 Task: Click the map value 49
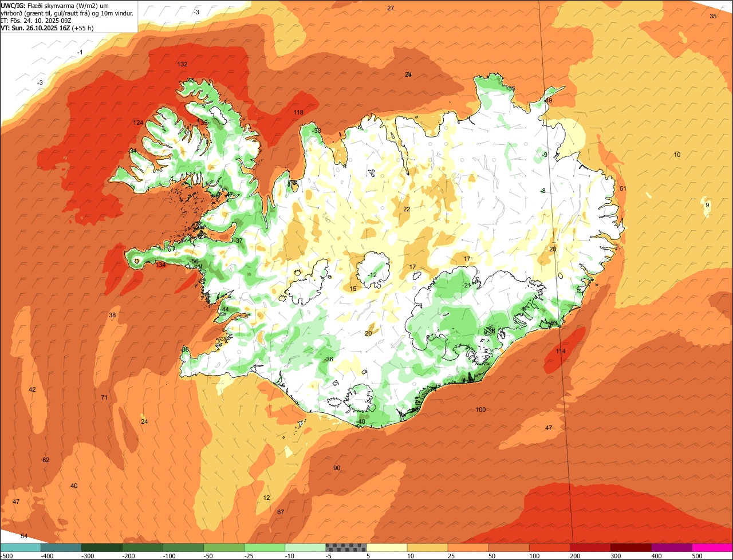tap(549, 101)
